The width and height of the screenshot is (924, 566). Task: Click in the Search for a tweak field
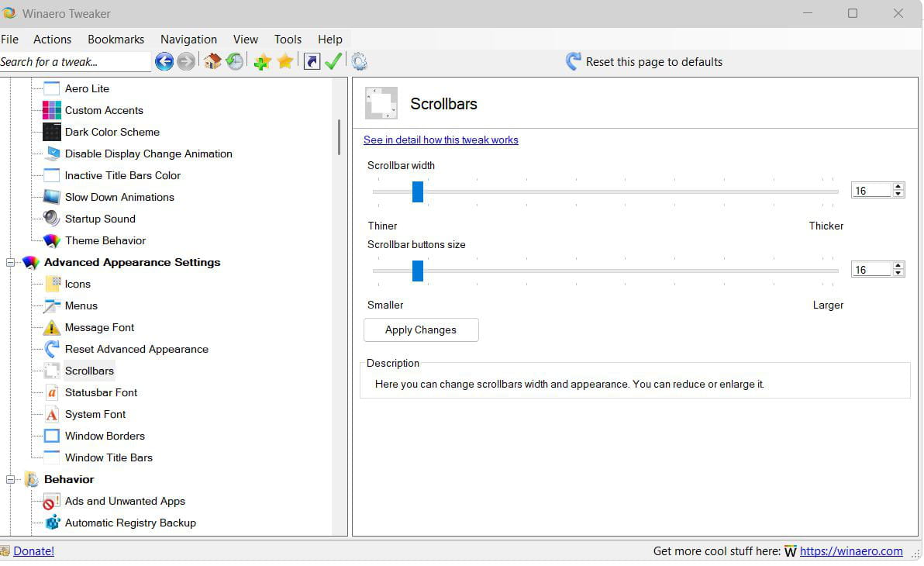[75, 62]
